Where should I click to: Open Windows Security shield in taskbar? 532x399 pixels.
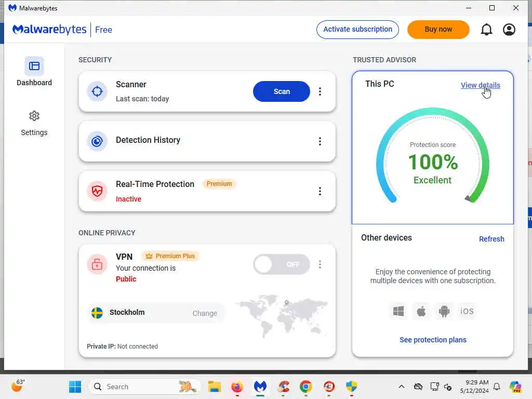(x=352, y=387)
